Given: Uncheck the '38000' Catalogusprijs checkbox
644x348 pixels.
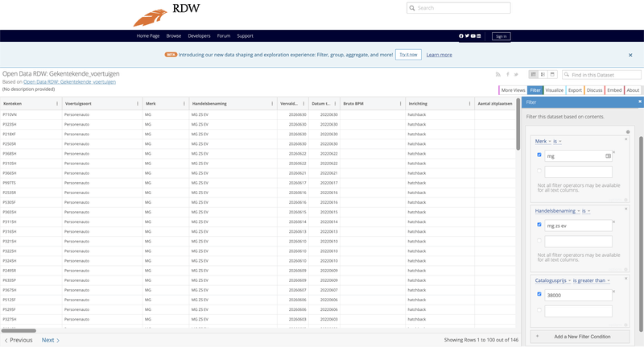Looking at the screenshot, I should pos(539,294).
